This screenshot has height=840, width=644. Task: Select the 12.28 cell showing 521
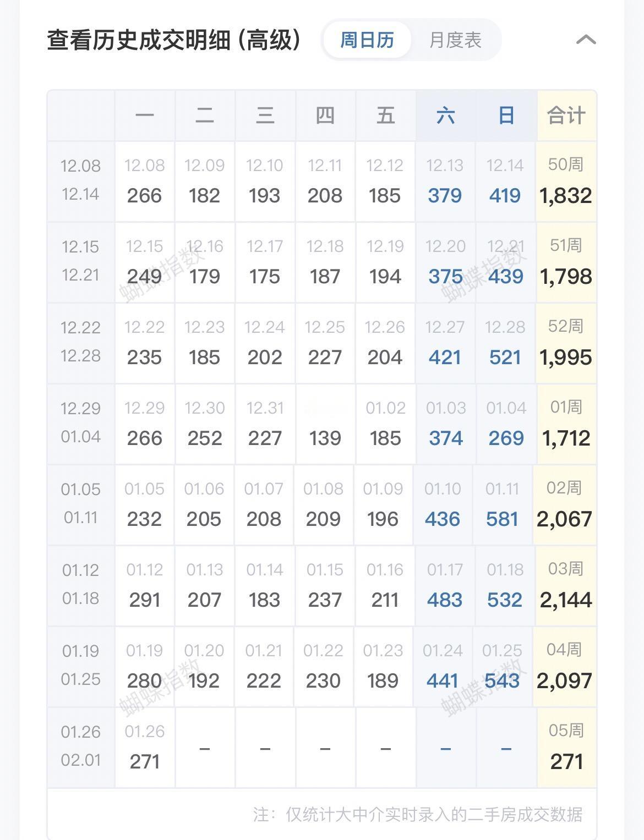pos(505,344)
